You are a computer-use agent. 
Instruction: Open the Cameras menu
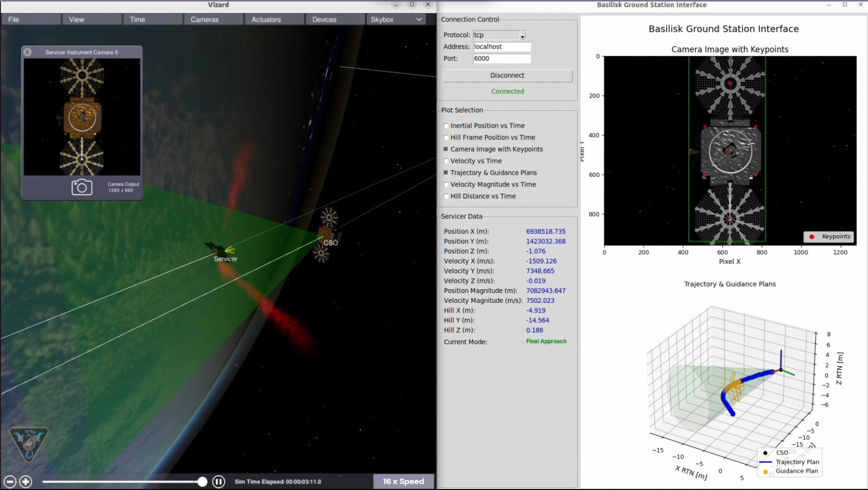[204, 19]
